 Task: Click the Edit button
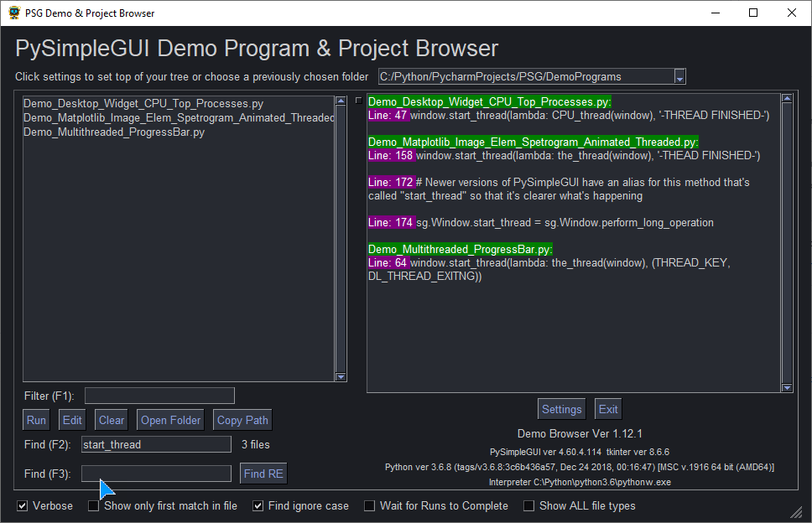[x=72, y=420]
